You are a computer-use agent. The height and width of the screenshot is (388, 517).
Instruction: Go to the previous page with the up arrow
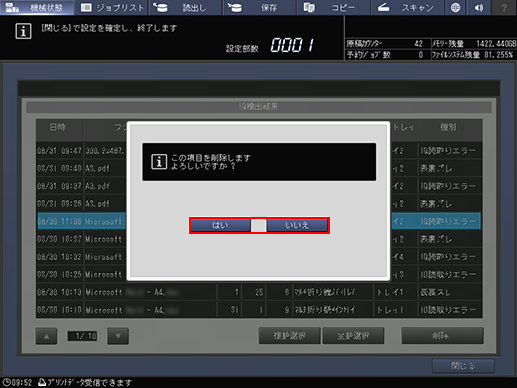pyautogui.click(x=46, y=336)
